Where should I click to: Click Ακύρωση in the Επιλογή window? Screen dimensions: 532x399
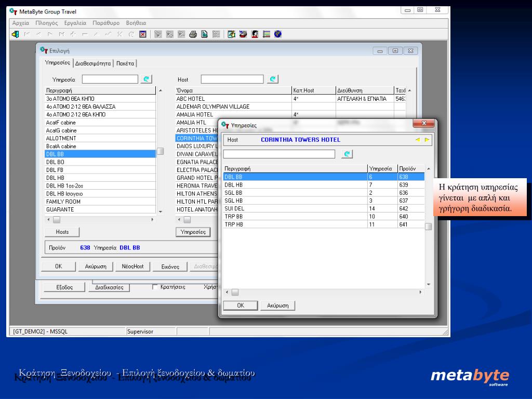tap(96, 267)
